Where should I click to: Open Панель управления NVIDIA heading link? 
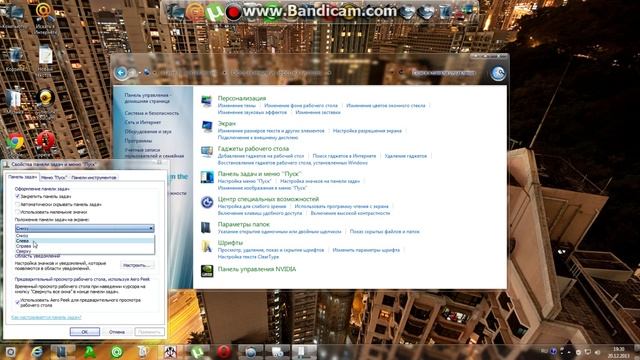tap(257, 269)
